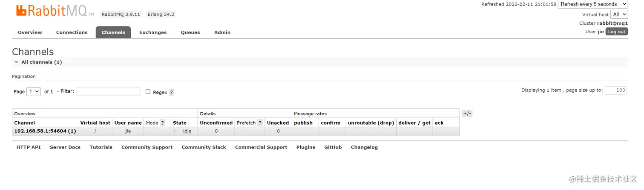Screen dimensions: 644x190
Task: Open the Admin tab
Action: click(222, 32)
